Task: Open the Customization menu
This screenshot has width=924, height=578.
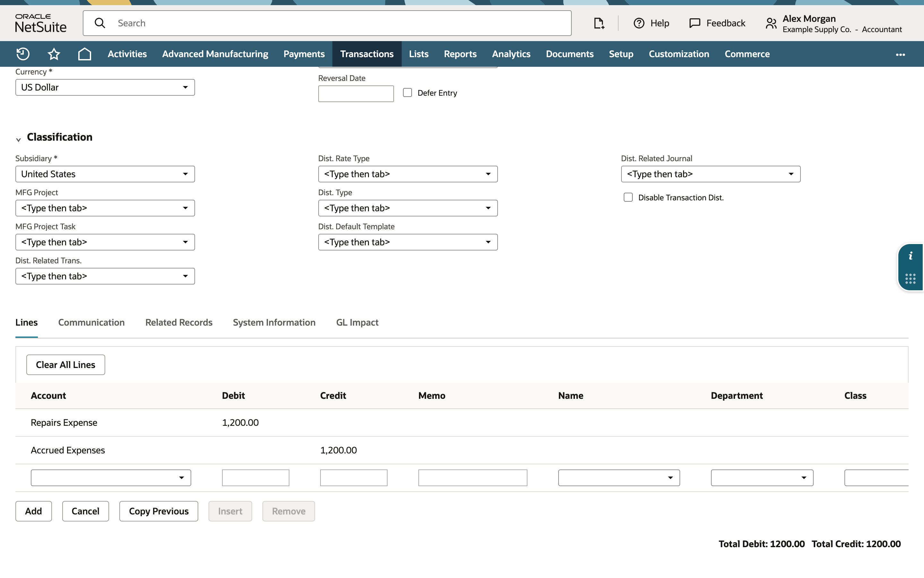Action: [679, 54]
